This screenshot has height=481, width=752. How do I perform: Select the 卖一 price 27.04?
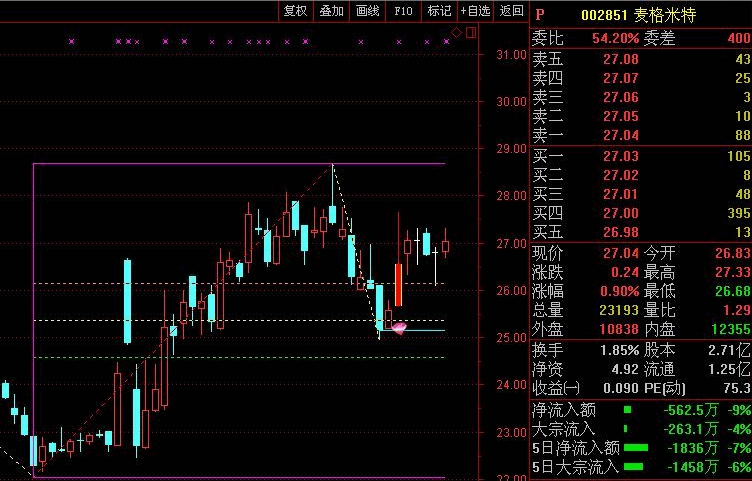point(621,136)
